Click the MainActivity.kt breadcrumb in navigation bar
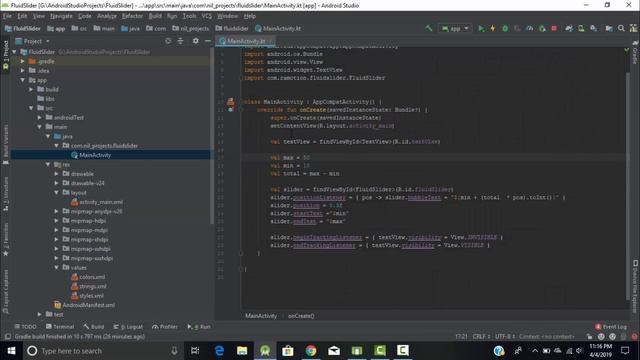The width and height of the screenshot is (640, 360). (278, 28)
